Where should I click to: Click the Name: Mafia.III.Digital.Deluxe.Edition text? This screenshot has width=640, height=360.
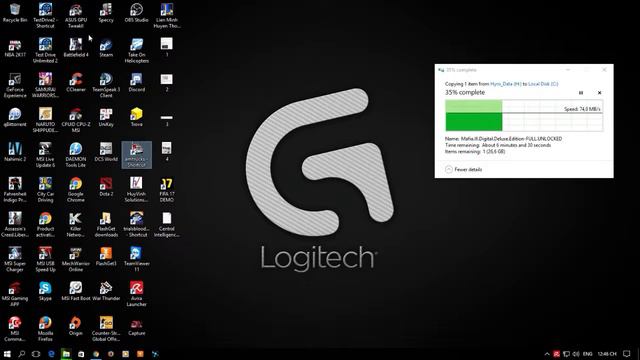[x=503, y=139]
